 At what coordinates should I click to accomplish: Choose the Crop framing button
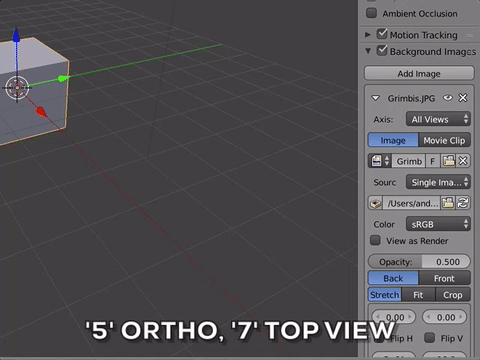tap(453, 295)
